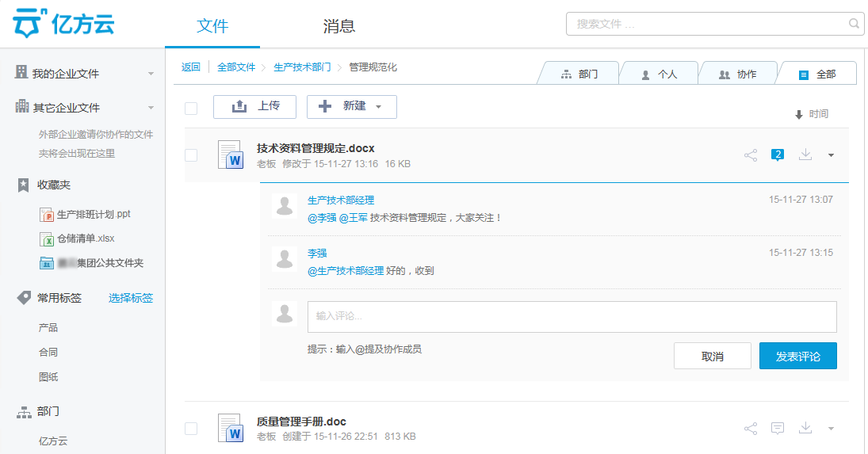Check the box for 技术资料管理规定.docx
868x454 pixels.
[191, 155]
